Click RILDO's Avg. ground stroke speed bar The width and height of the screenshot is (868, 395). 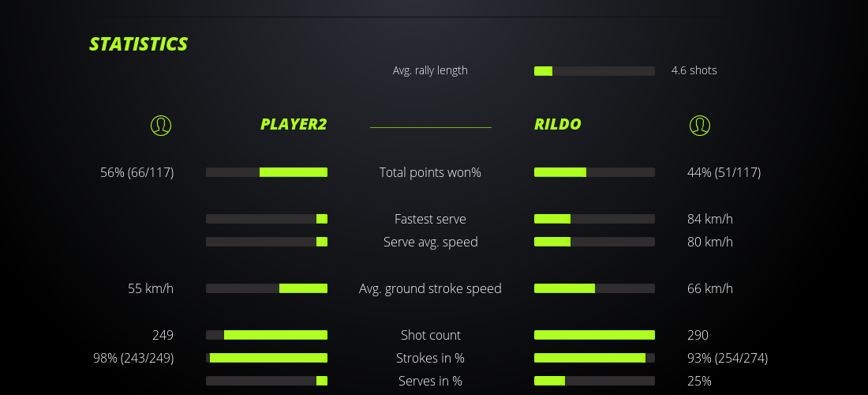594,288
